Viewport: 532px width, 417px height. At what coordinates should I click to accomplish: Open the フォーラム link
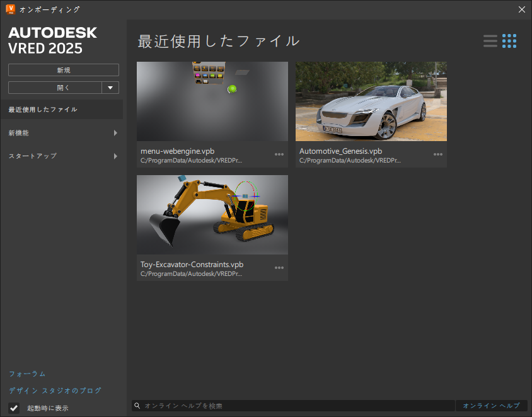pyautogui.click(x=27, y=374)
